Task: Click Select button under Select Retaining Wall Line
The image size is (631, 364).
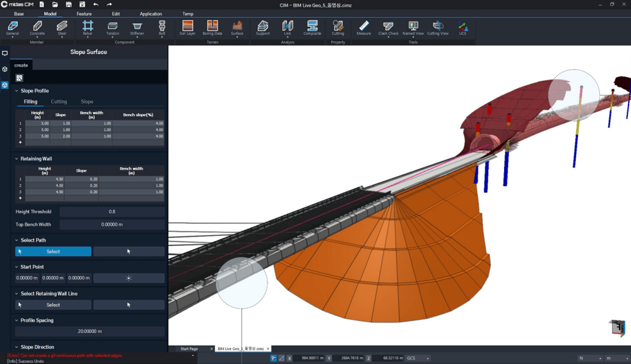Action: pos(53,305)
